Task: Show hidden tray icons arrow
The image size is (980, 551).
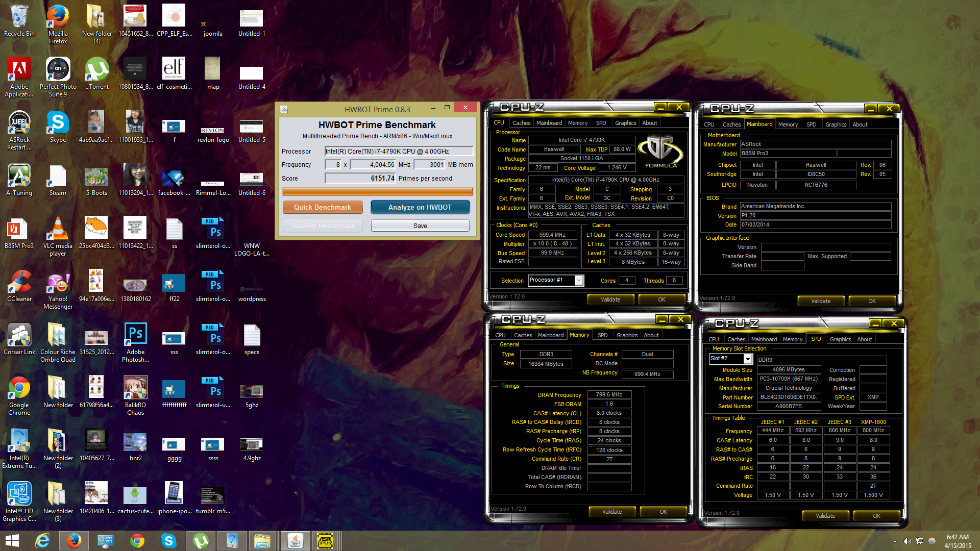Action: (x=895, y=541)
